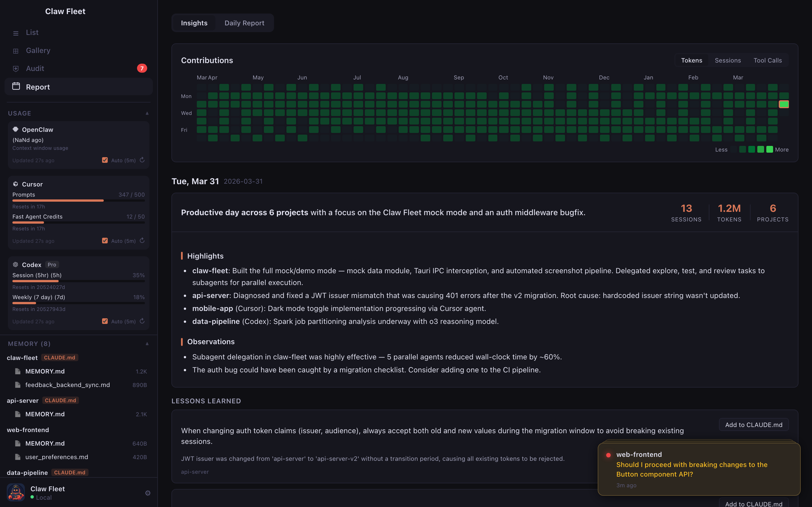Collapse the MEMORY (8) section

(147, 344)
